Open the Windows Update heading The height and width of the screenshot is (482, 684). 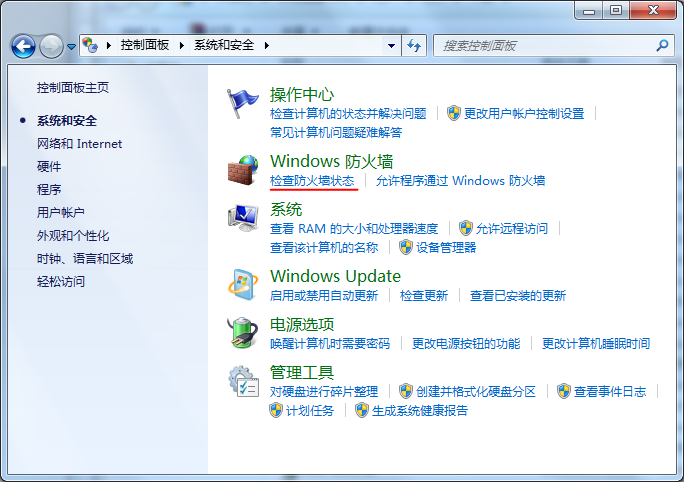tap(335, 276)
